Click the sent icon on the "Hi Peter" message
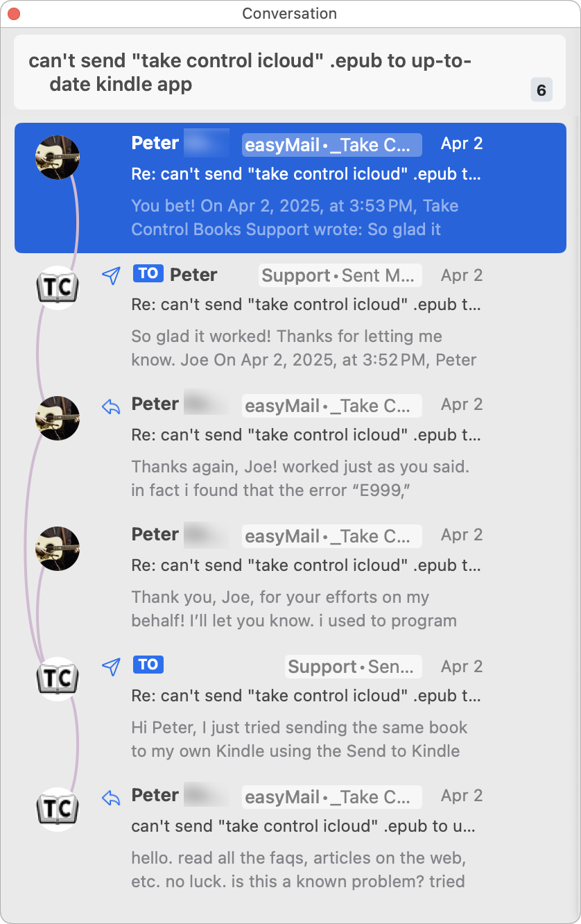581x924 pixels. [111, 667]
